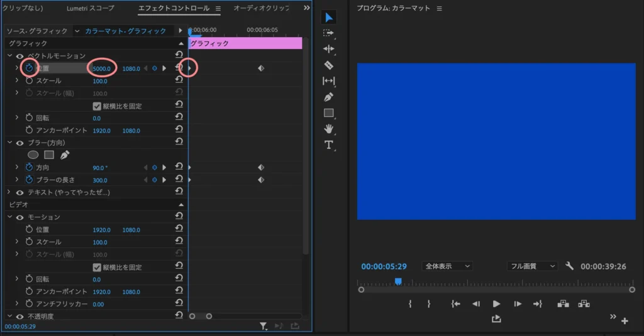Select the Track Select Forward tool
The height and width of the screenshot is (336, 644).
pyautogui.click(x=328, y=33)
